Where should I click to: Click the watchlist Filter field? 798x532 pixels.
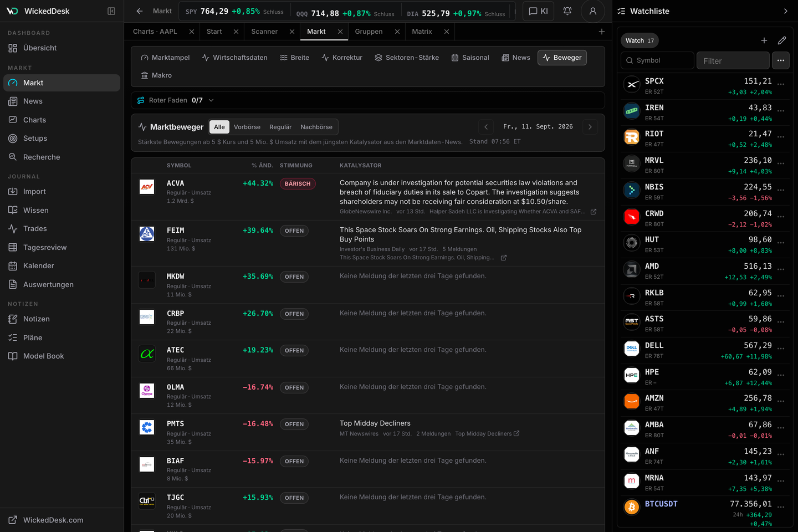tap(733, 60)
